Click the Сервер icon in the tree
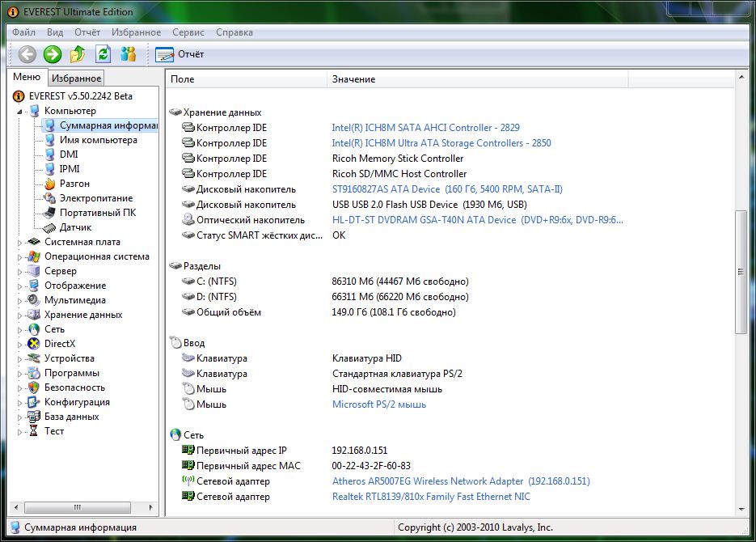756x542 pixels. (34, 271)
